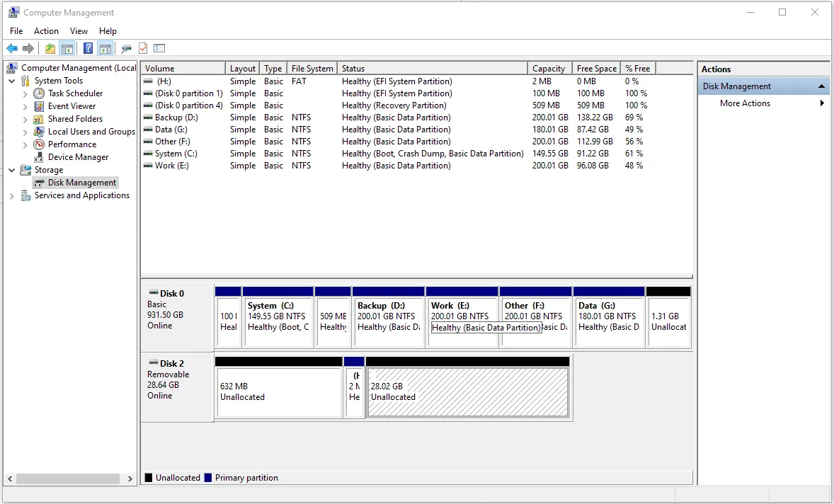Viewport: 834px width, 504px height.
Task: Select Disk 0 label in graphical view
Action: (x=178, y=317)
